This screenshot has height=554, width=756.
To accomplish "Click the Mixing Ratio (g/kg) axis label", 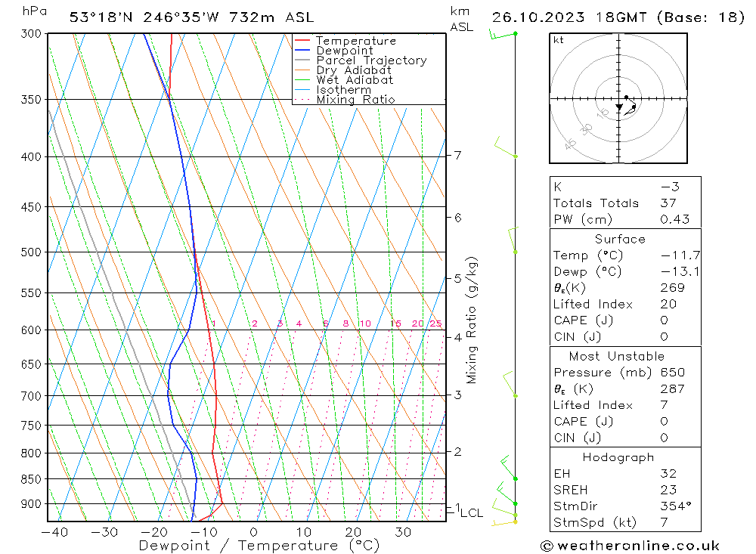I will point(472,320).
